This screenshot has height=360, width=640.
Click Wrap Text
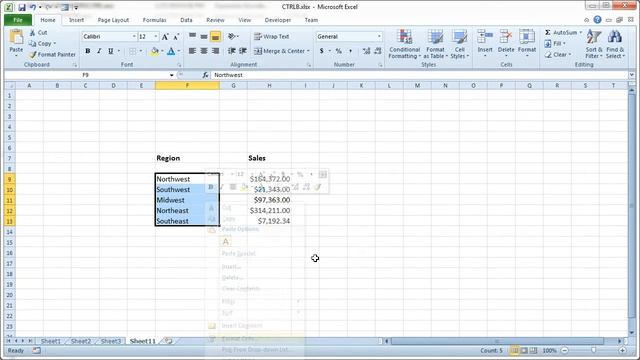271,37
